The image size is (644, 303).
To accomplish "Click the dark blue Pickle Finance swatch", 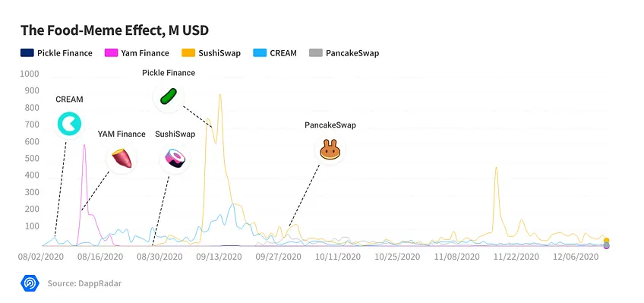I will coord(27,53).
